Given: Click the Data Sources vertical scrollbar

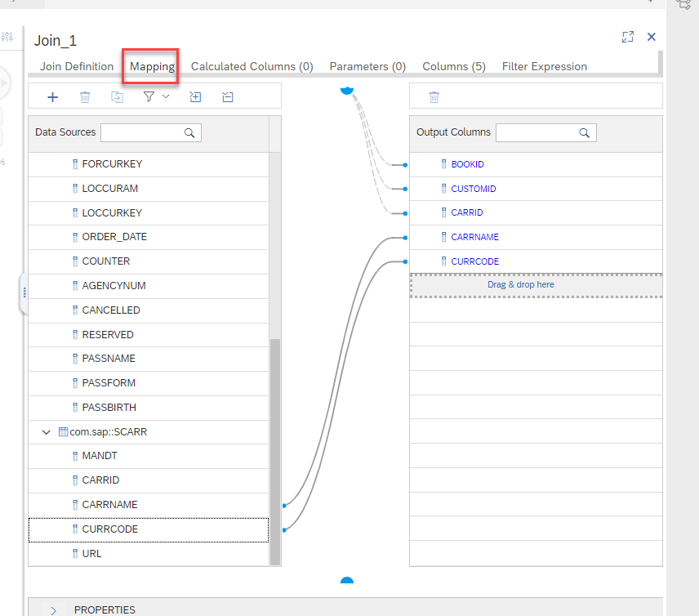Looking at the screenshot, I should click(x=275, y=449).
